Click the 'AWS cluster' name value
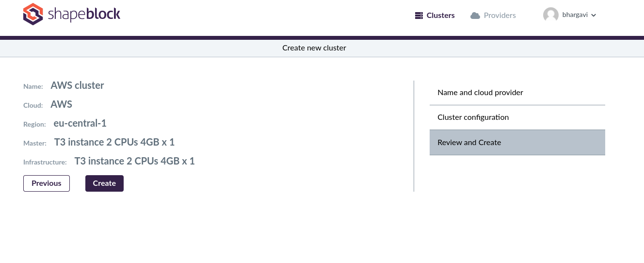Image resolution: width=644 pixels, height=263 pixels. click(78, 85)
